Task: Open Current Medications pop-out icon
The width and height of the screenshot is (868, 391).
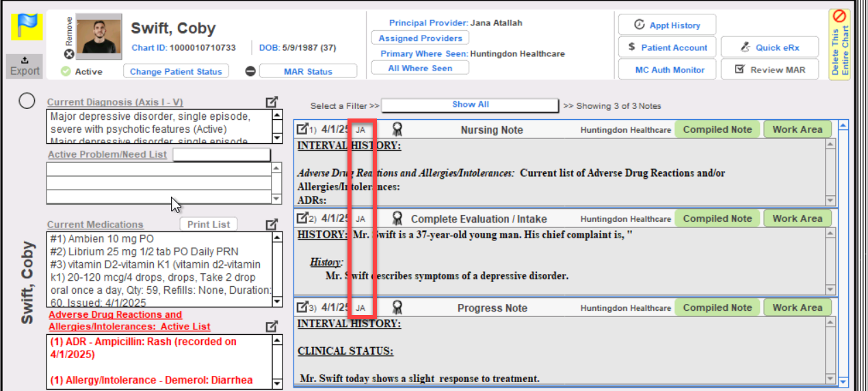Action: (272, 224)
